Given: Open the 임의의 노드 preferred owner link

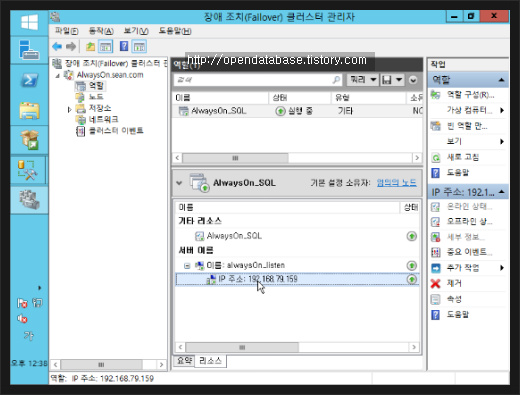Looking at the screenshot, I should 397,183.
